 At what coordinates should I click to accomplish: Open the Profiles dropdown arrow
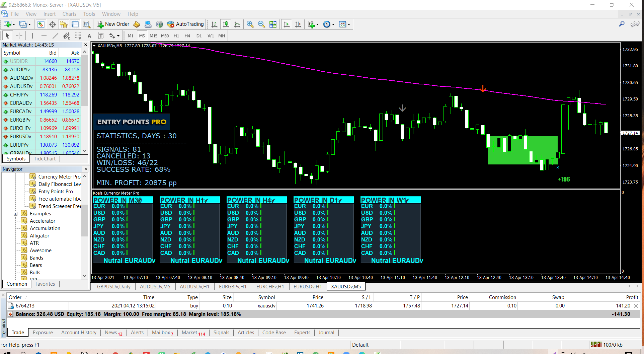click(29, 24)
